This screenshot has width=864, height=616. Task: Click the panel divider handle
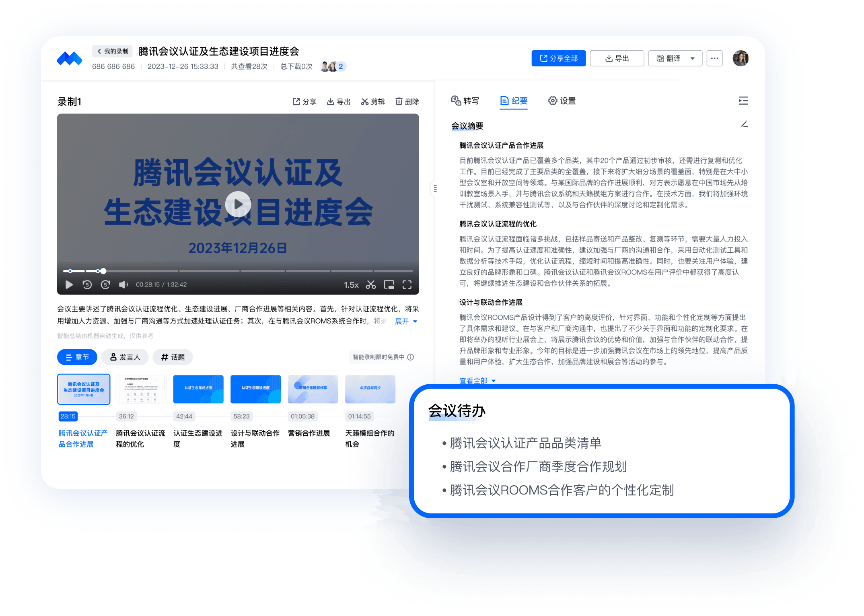[435, 188]
